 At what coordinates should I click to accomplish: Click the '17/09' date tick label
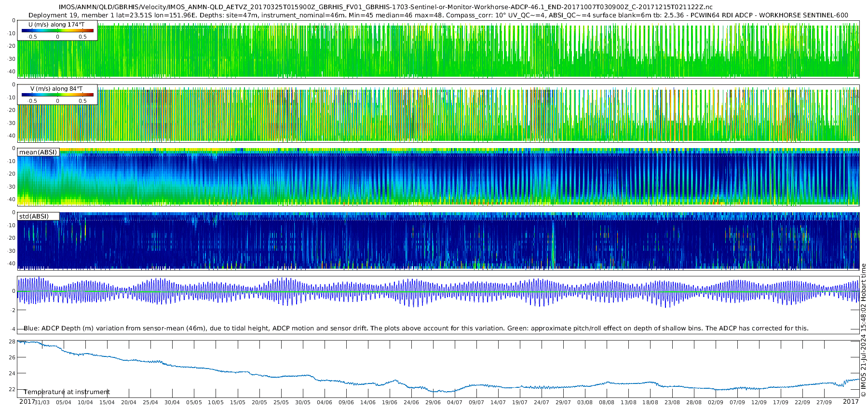[x=781, y=402]
